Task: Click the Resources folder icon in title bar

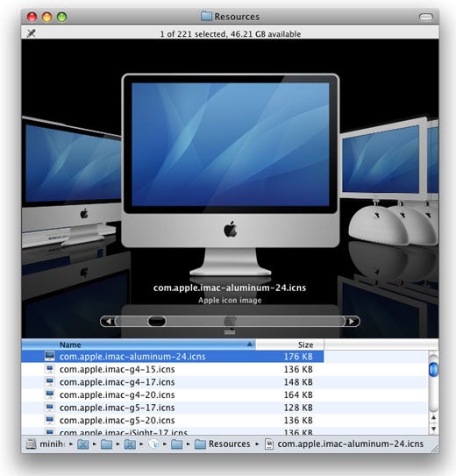Action: (206, 16)
